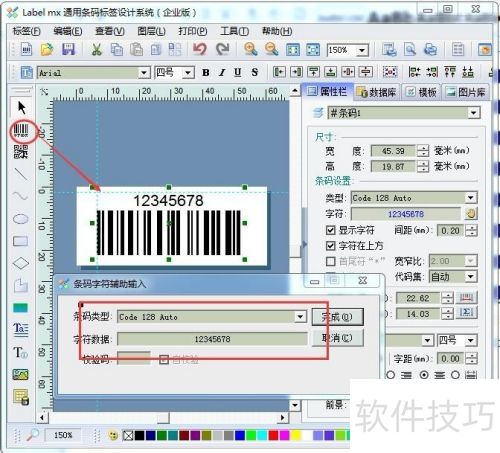500x453 pixels.
Task: Check the 首尾符 checkbox
Action: point(330,261)
